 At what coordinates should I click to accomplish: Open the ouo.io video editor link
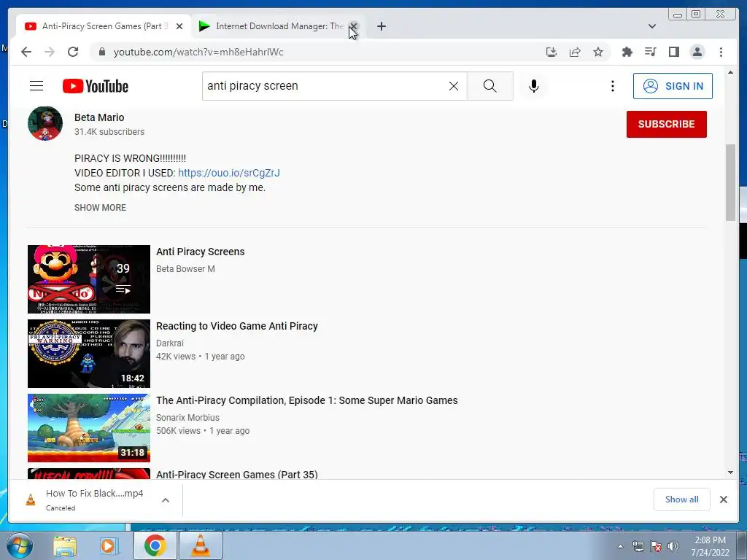coord(228,173)
